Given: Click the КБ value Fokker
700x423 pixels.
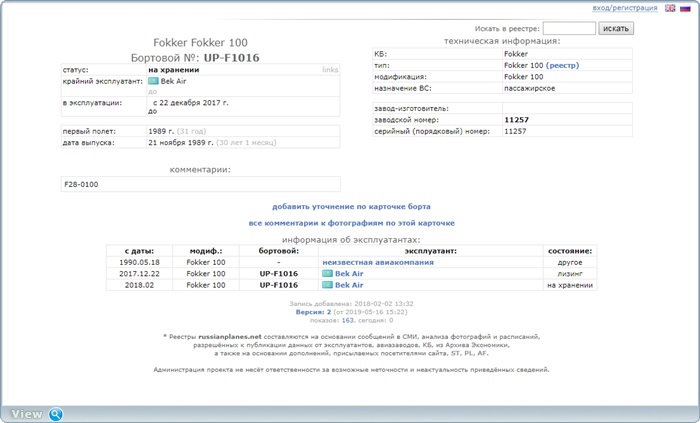Looking at the screenshot, I should [x=516, y=54].
